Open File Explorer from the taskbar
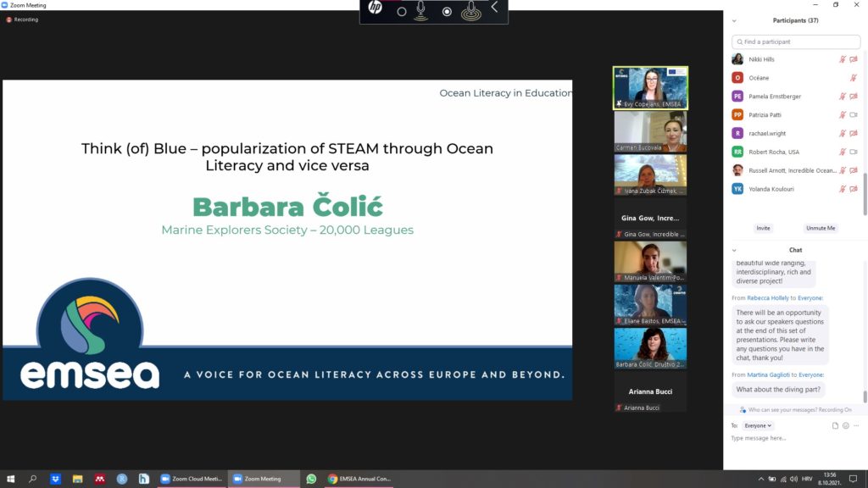This screenshot has height=488, width=868. tap(77, 479)
